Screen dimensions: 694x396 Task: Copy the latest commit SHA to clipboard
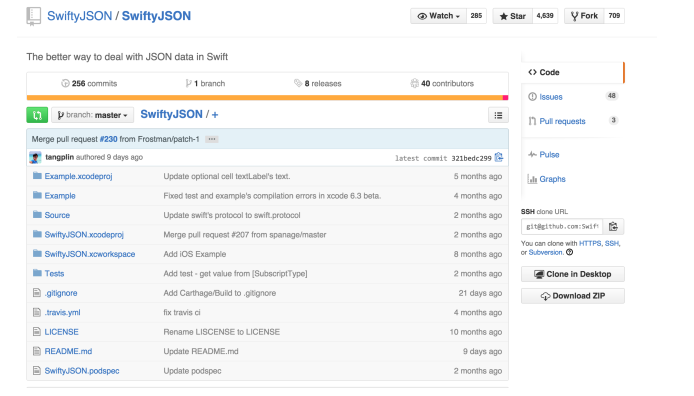coord(499,158)
